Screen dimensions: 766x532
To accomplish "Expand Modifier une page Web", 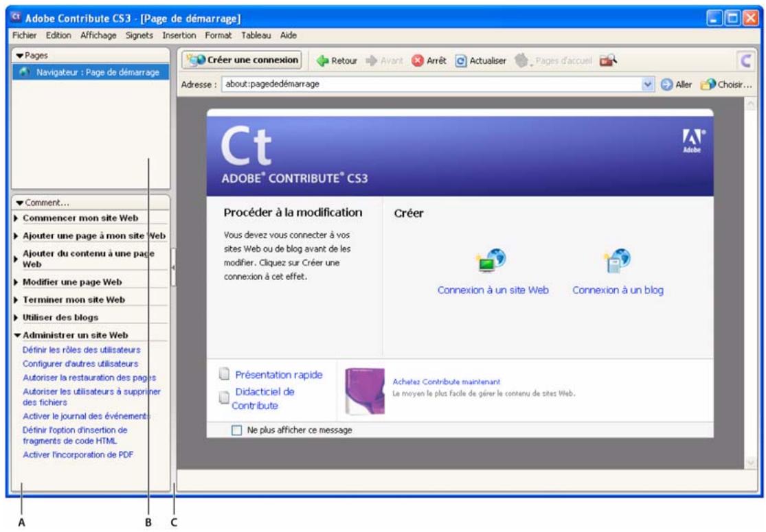I will (16, 282).
